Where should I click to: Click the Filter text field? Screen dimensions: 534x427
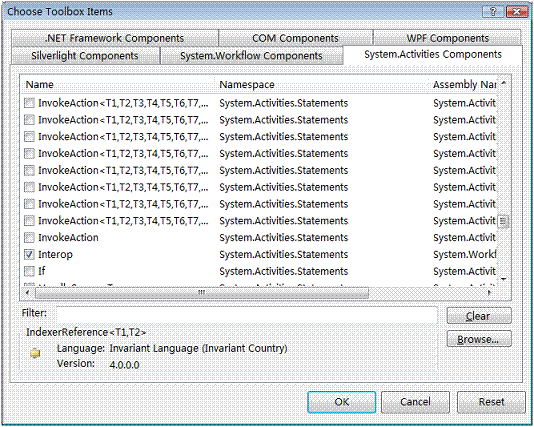coord(247,315)
